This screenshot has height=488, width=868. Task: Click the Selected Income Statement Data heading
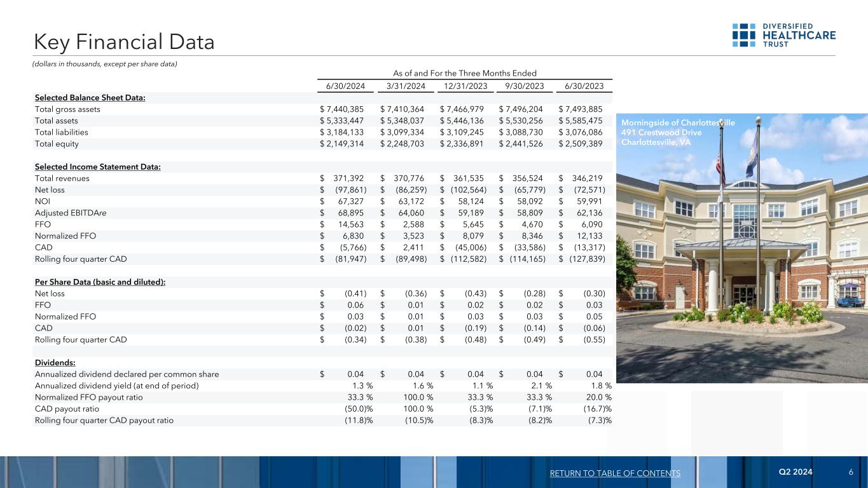point(97,167)
